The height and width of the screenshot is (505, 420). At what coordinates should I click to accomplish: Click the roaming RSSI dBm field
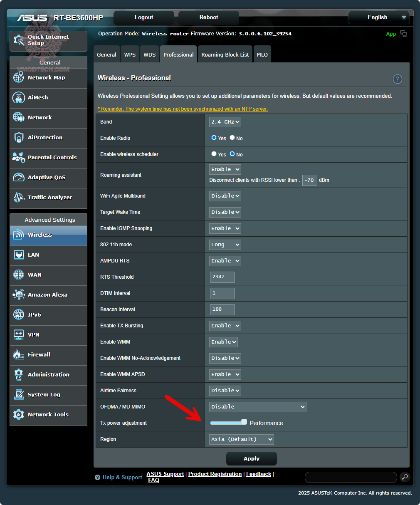(309, 180)
